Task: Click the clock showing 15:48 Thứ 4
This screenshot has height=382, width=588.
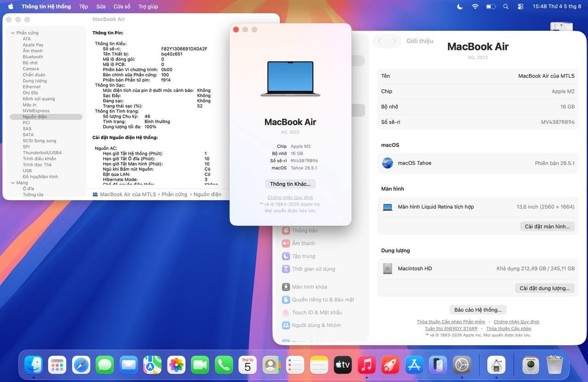Action: tap(557, 6)
